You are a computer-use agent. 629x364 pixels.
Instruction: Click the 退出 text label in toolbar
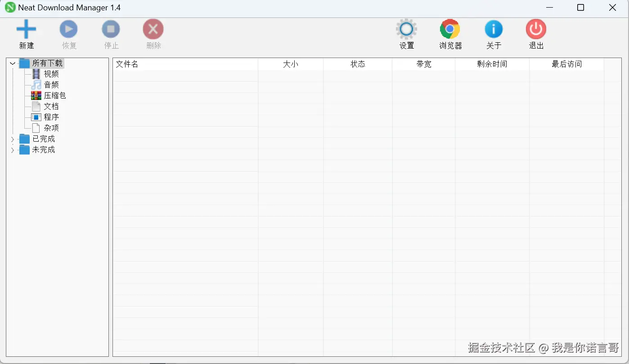click(x=536, y=45)
